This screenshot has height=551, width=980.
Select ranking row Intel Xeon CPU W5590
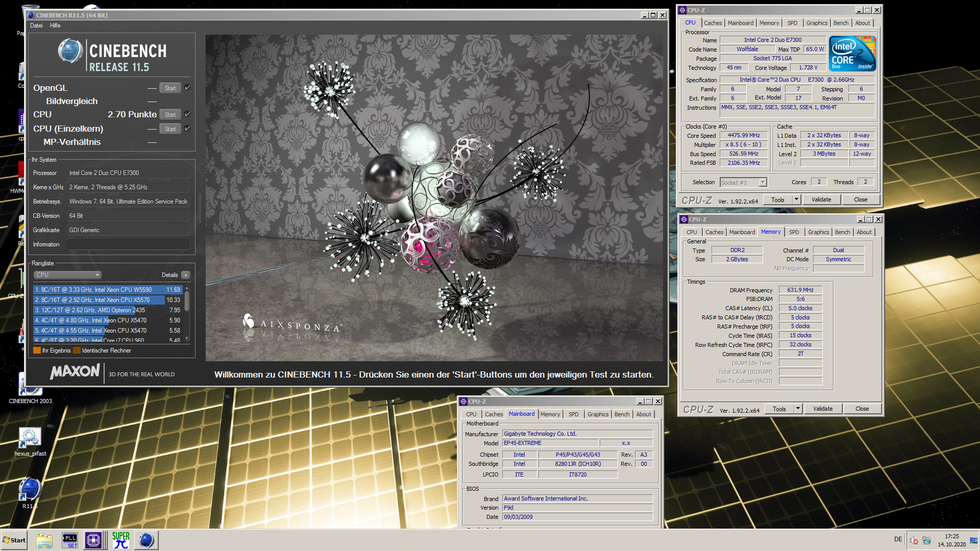click(108, 290)
